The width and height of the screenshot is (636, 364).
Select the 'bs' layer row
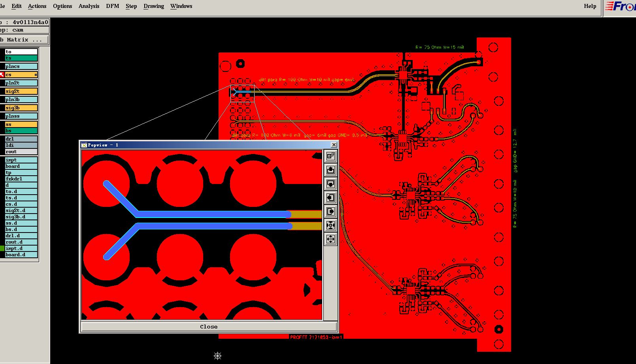[21, 131]
